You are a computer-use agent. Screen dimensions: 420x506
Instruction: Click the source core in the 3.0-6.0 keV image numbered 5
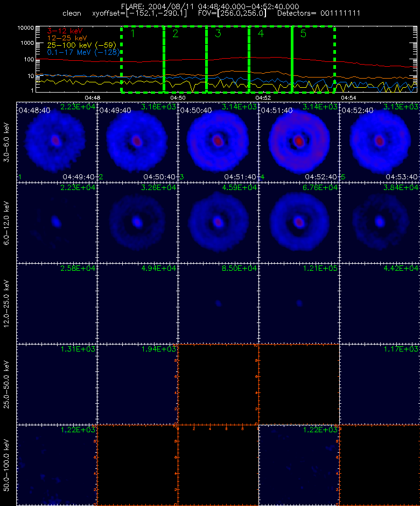pos(380,141)
